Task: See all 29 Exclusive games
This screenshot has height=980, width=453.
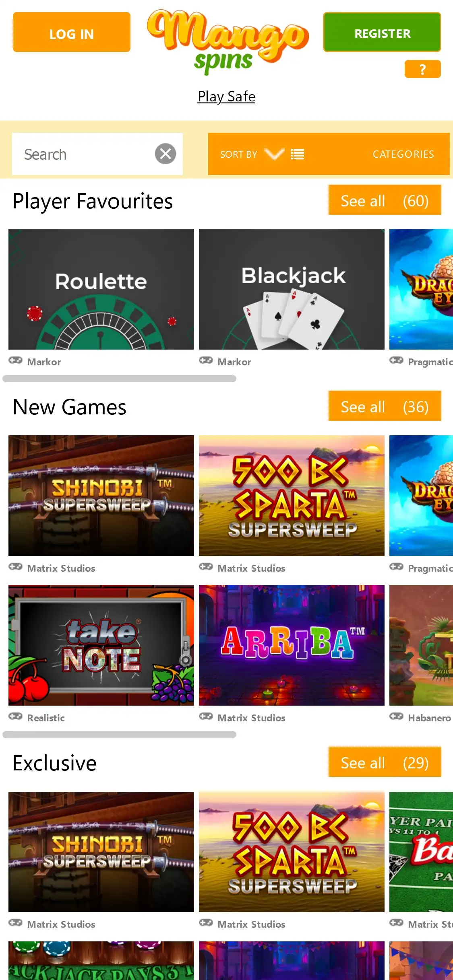Action: (385, 762)
